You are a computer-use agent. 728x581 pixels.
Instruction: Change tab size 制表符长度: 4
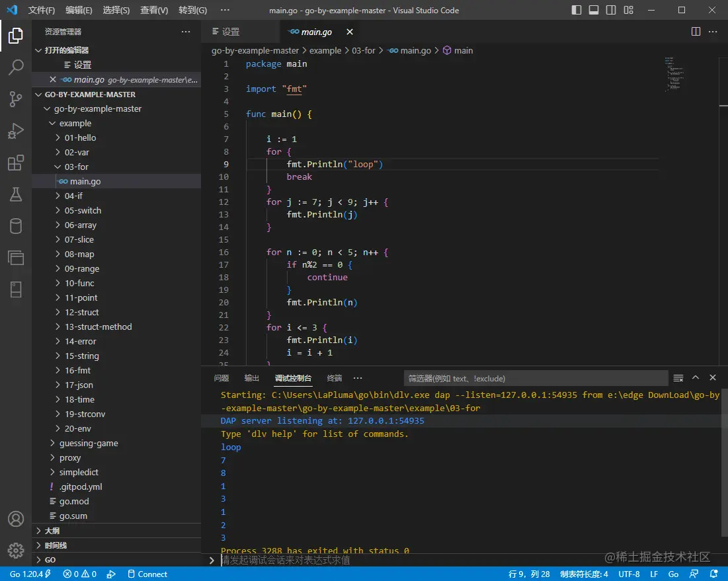coord(584,574)
